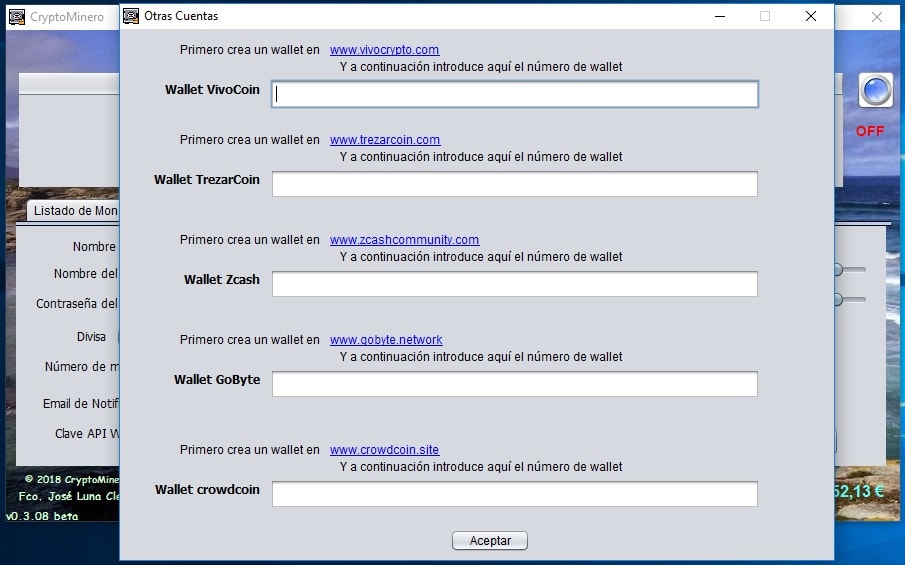Click the 'Clave API' label in CryptoMinero
This screenshot has width=905, height=565.
click(87, 434)
